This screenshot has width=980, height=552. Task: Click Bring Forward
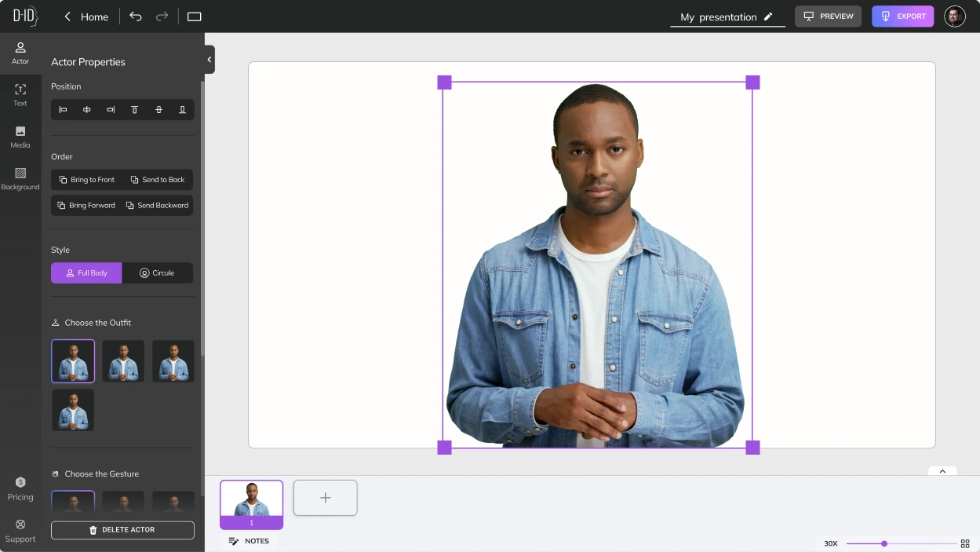click(x=86, y=206)
